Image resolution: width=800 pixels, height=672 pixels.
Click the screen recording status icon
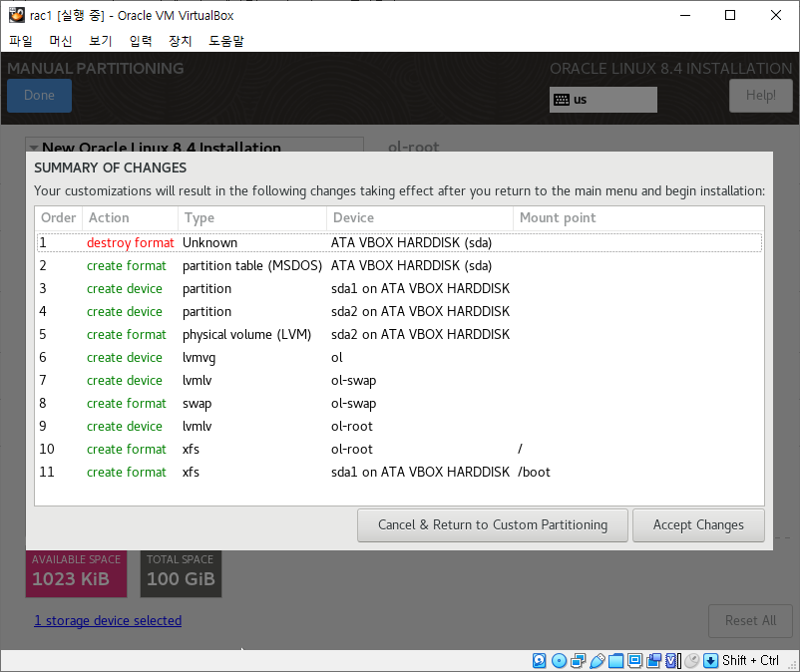click(654, 661)
